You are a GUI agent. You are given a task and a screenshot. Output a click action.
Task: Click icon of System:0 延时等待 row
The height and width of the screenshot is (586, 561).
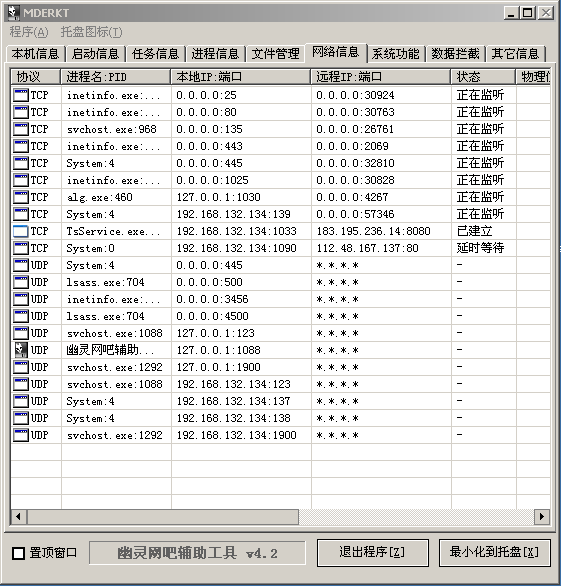point(21,248)
